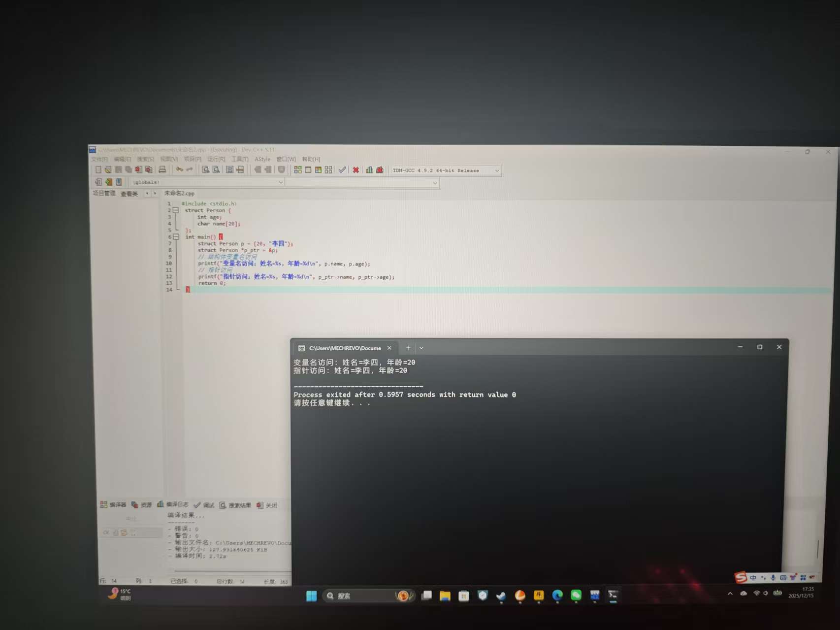840x630 pixels.
Task: Click the Find magnifier toolbar icon
Action: (206, 169)
